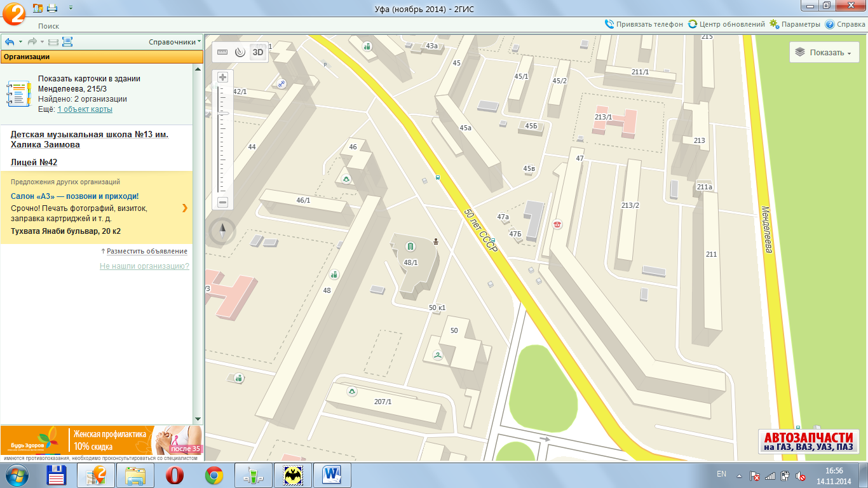Click the library icon on building 48/1
This screenshot has height=488, width=868.
410,246
